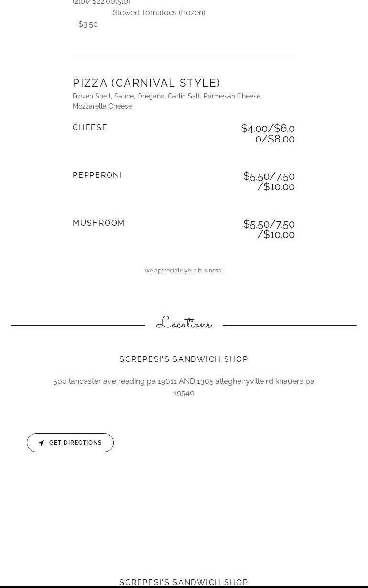The image size is (368, 588).
Task: Click the Locations script heading
Action: [x=184, y=324]
